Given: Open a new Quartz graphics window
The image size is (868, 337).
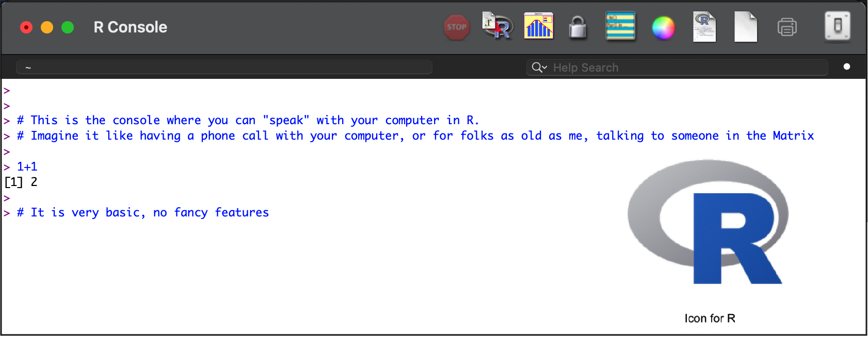Looking at the screenshot, I should click(x=538, y=26).
